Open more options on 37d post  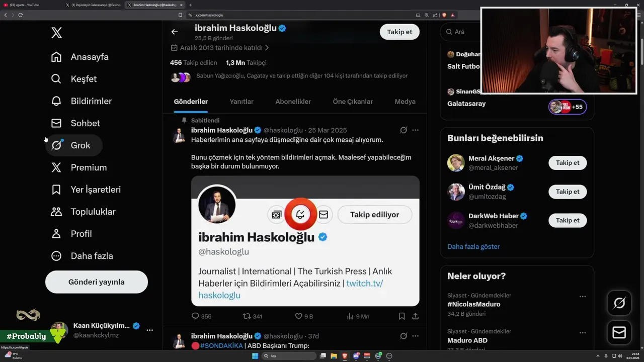click(x=415, y=336)
